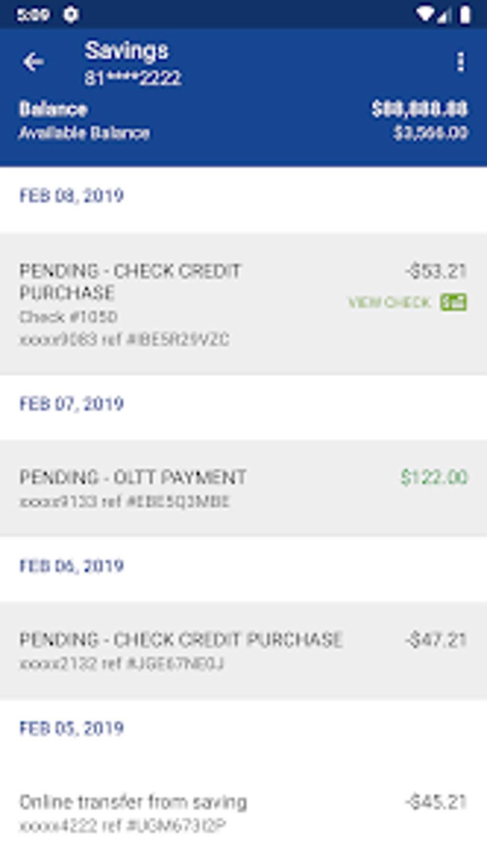Tap the masked account number 81****2222
Viewport: 487px width, 868px height.
point(133,78)
